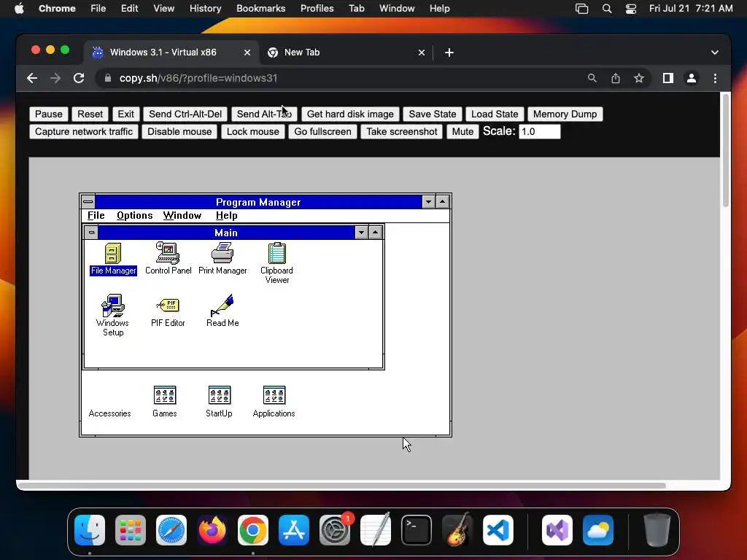Open Terminal from the Dock
Viewport: 747px width, 560px height.
coord(417,530)
